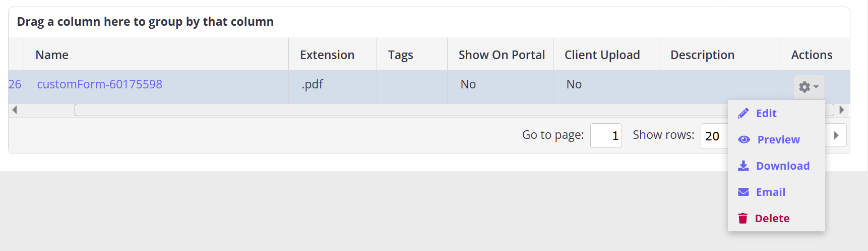The width and height of the screenshot is (868, 251).
Task: Sort by the Client Upload header
Action: (602, 55)
